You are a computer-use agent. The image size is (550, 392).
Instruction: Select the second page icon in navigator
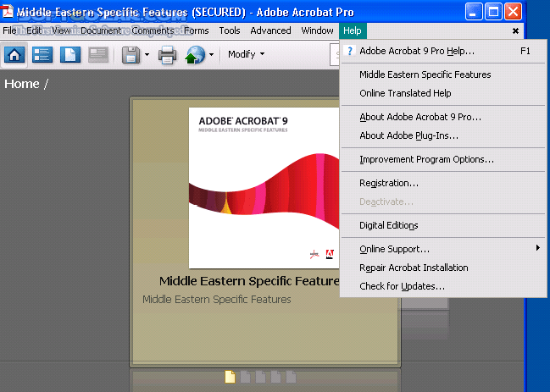click(245, 377)
